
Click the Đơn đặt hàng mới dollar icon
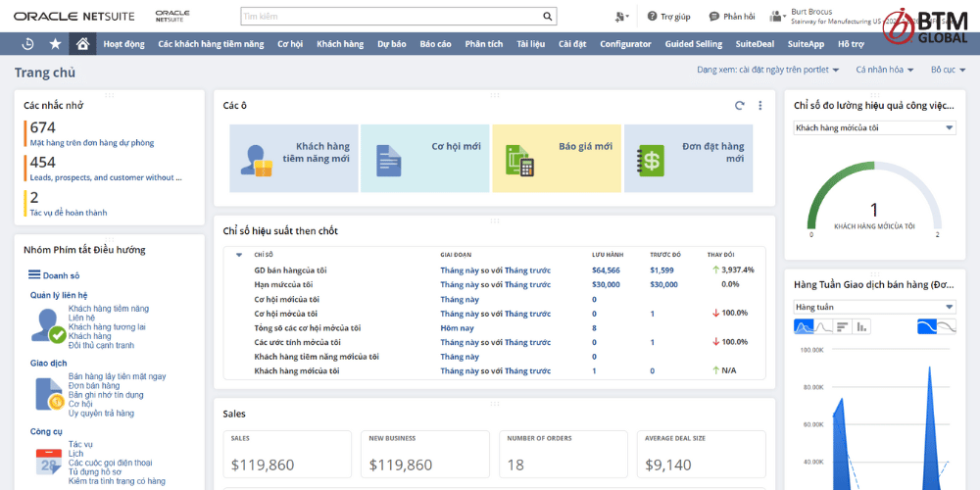(x=651, y=161)
